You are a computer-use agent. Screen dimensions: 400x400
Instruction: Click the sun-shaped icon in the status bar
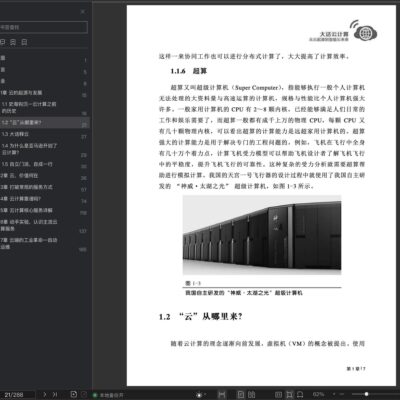pos(199,395)
